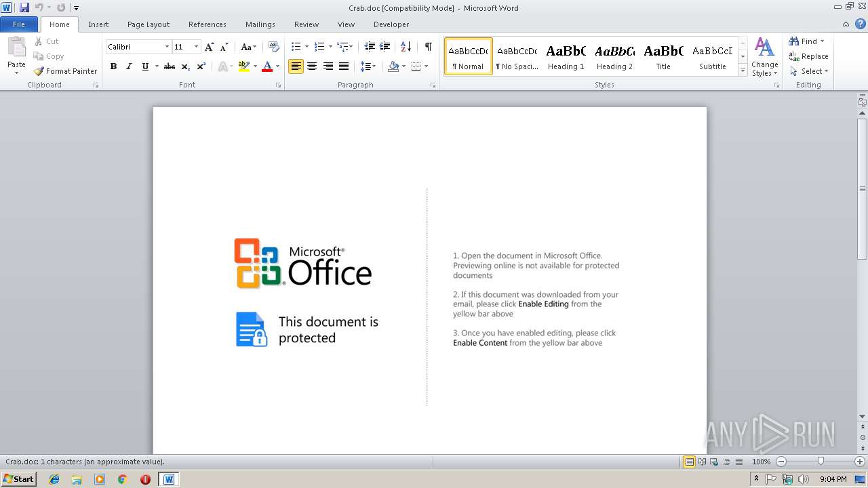Open Opera browser from the taskbar
The image size is (868, 488).
pos(145,479)
